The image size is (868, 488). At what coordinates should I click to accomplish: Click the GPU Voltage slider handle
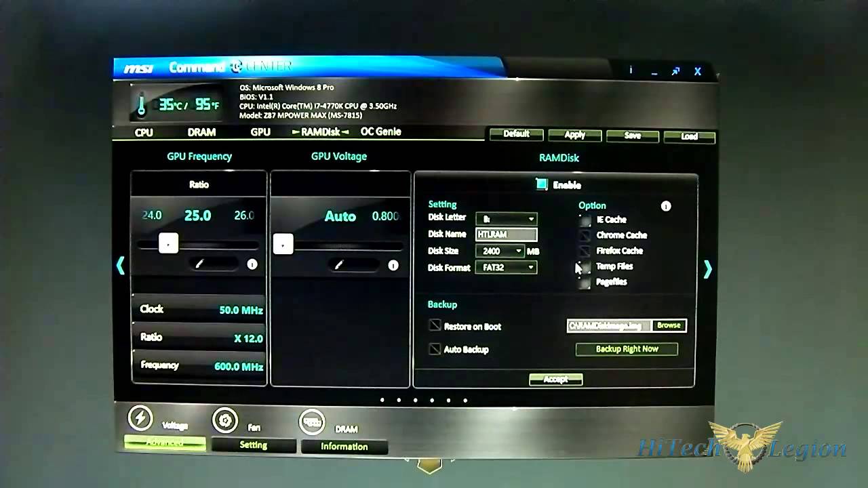point(283,244)
